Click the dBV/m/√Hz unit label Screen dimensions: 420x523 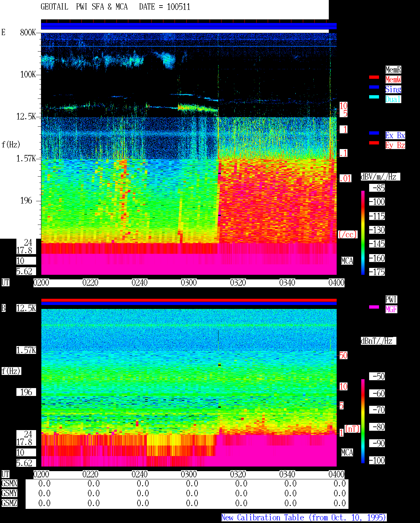click(x=380, y=177)
